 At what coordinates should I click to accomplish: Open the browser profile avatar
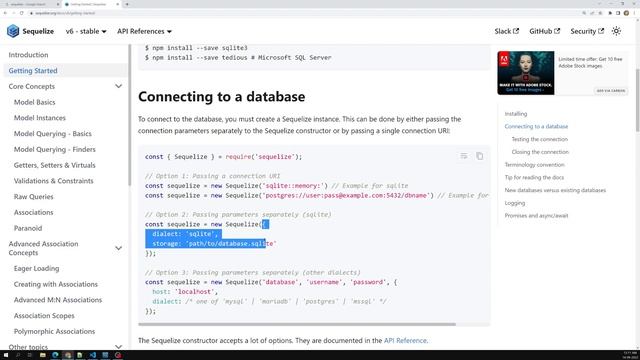tap(626, 13)
